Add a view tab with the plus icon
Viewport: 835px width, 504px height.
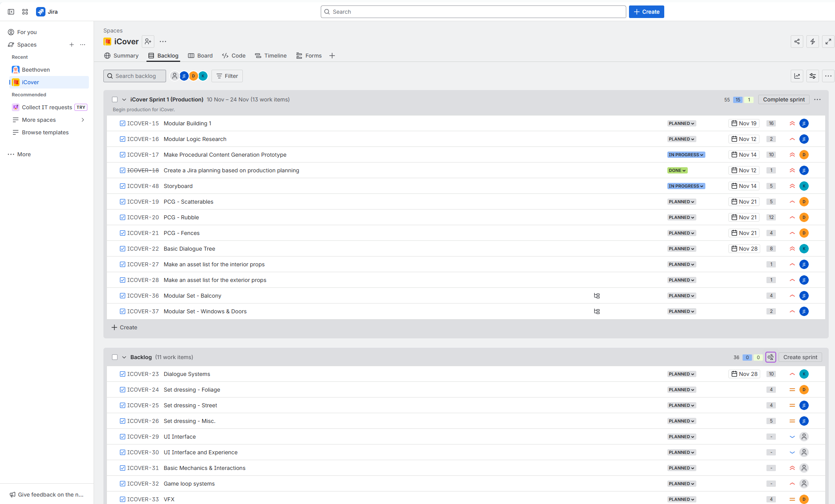(332, 56)
